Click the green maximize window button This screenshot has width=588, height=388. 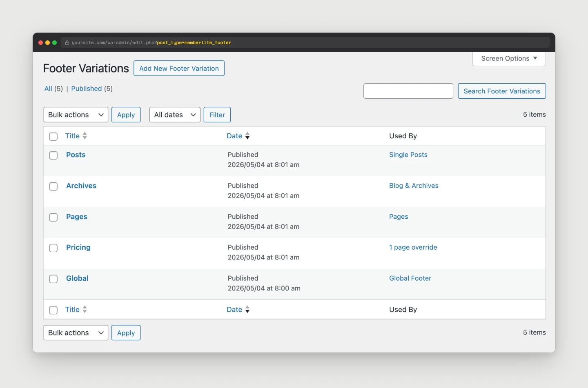point(55,42)
